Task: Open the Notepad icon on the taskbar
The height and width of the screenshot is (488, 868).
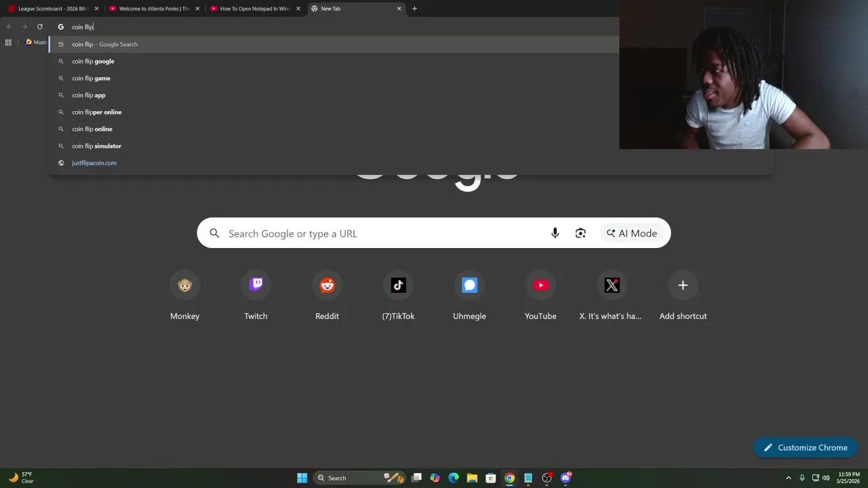Action: (528, 478)
